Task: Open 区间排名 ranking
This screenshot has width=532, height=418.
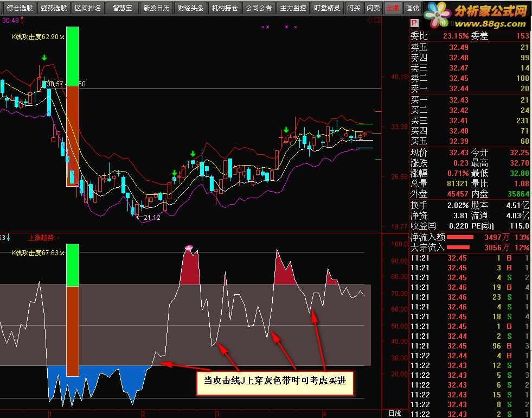Action: 88,8
